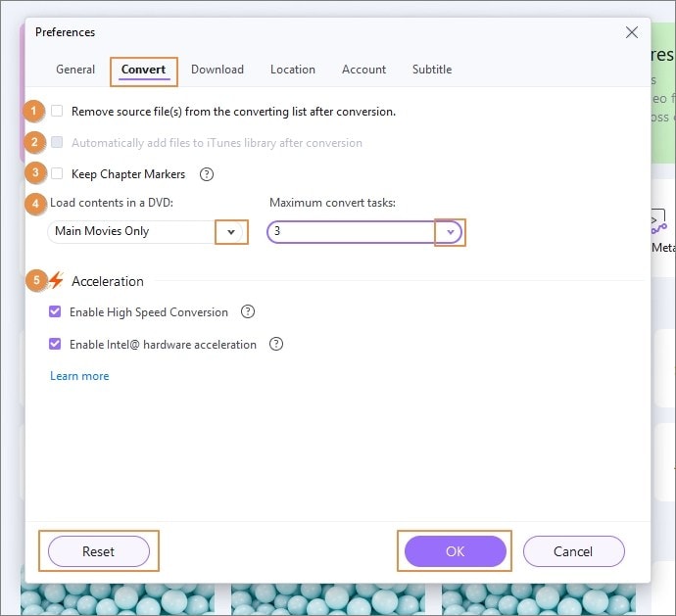This screenshot has height=616, width=676.
Task: Uncheck Enable Intel hardware acceleration
Action: pyautogui.click(x=55, y=344)
